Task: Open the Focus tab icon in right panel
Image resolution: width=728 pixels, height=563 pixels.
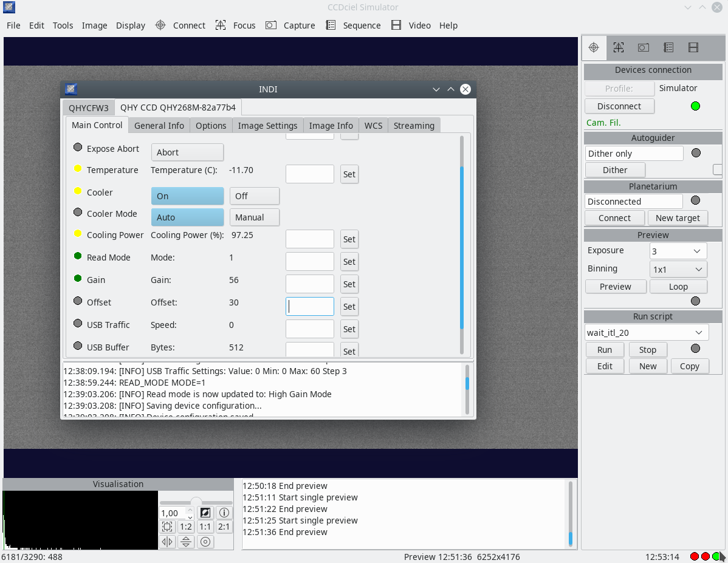Action: coord(619,47)
